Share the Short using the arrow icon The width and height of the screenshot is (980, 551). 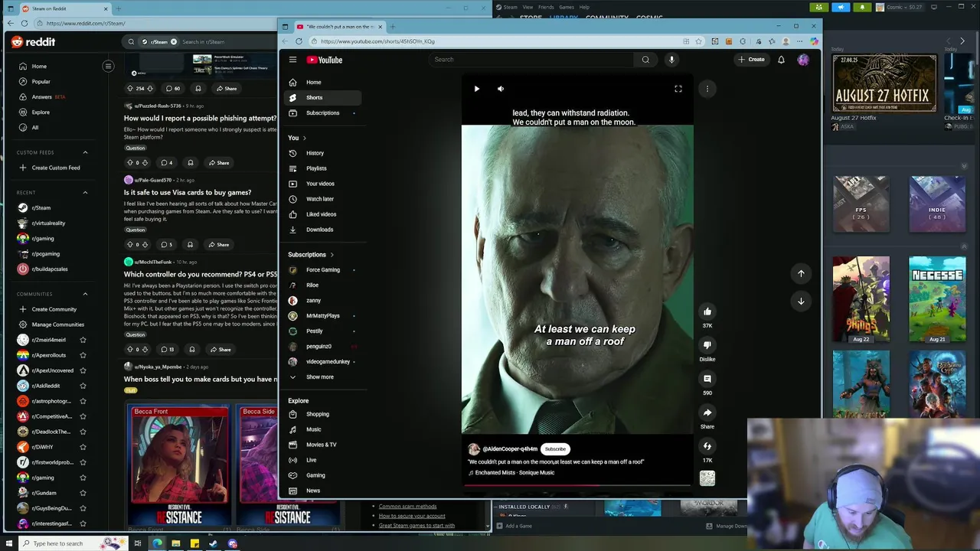coord(707,412)
